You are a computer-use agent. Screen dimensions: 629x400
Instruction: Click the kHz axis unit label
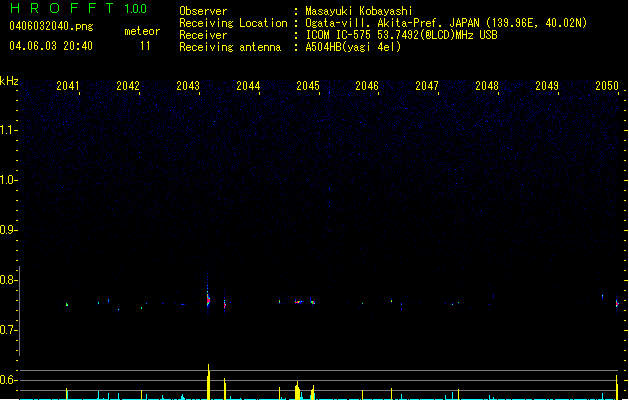[x=9, y=81]
